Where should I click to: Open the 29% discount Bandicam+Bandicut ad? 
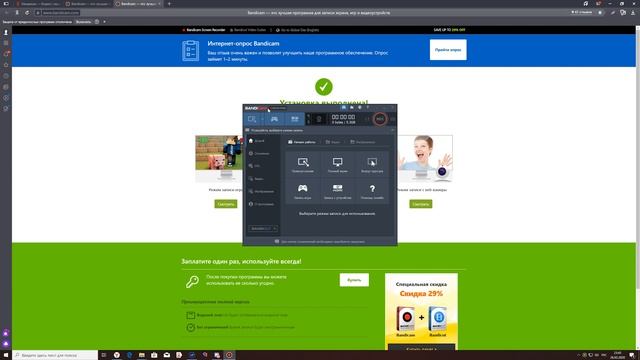[421, 312]
